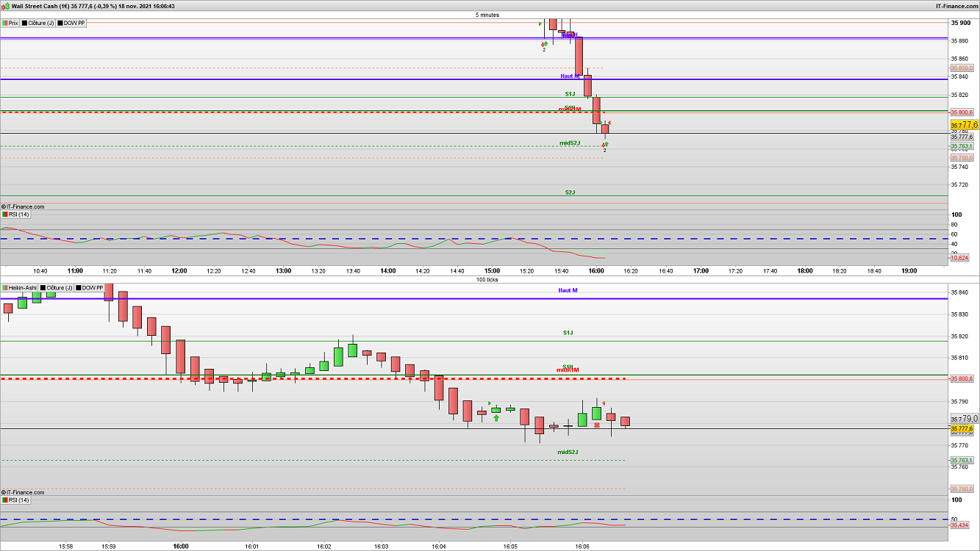
Task: Click the '100 ticks' timeframe label
Action: [x=487, y=279]
